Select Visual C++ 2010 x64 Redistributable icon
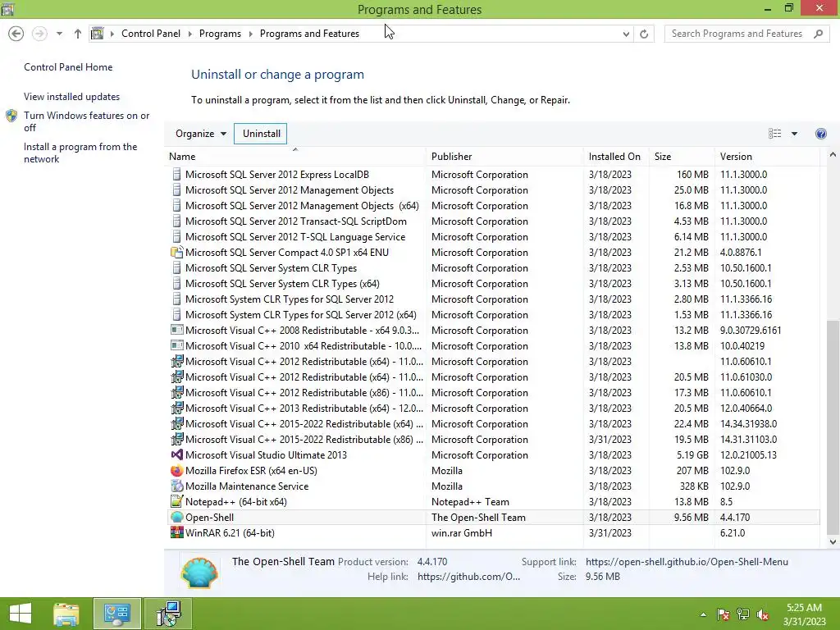 (177, 345)
